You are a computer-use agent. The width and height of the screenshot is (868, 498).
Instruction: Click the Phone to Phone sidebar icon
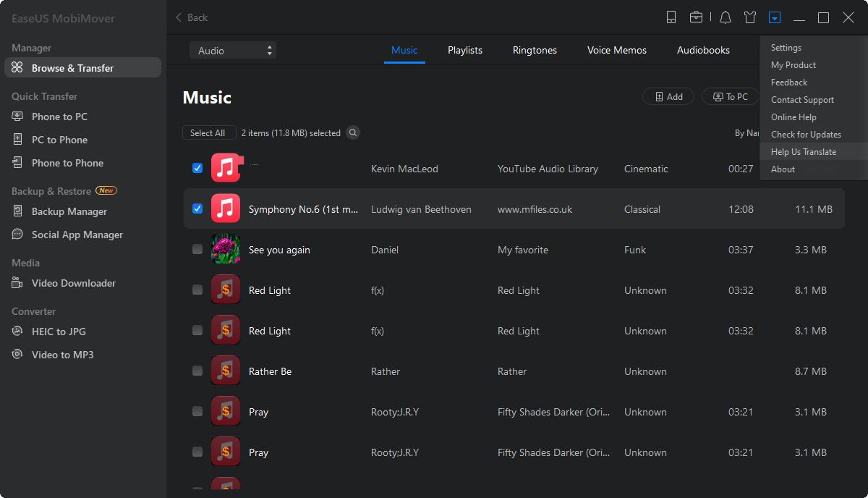(17, 163)
